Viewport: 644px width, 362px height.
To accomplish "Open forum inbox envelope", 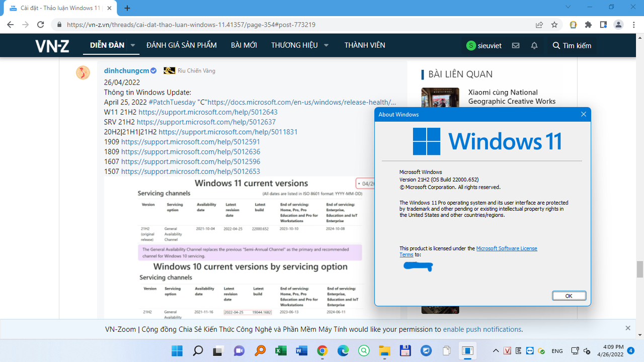I will point(516,45).
